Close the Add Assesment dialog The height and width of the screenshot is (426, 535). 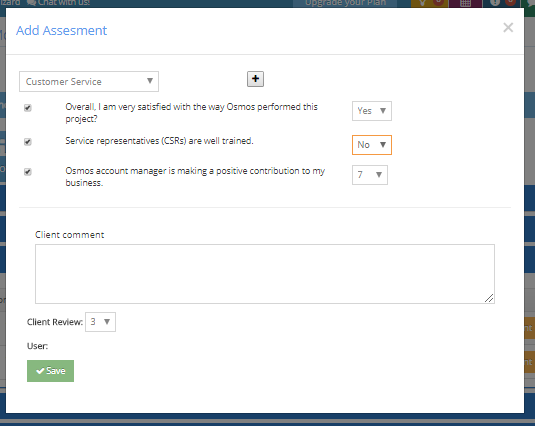click(508, 27)
